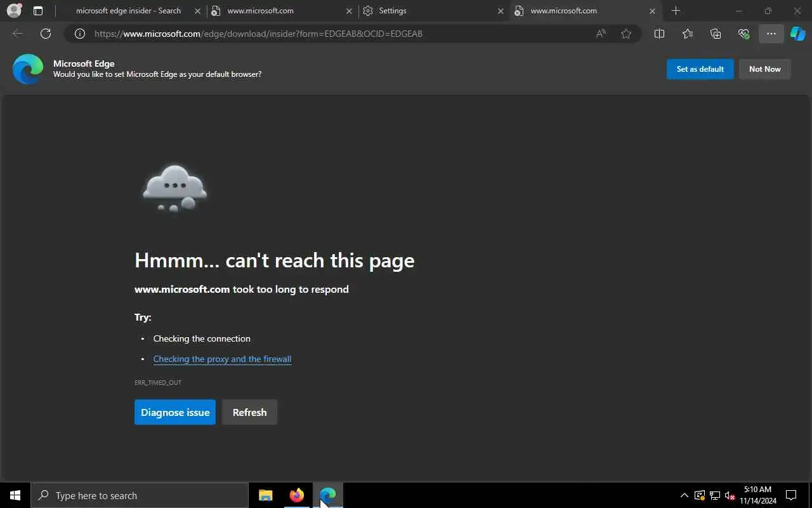The image size is (812, 508).
Task: Open the notification center icon
Action: point(791,495)
